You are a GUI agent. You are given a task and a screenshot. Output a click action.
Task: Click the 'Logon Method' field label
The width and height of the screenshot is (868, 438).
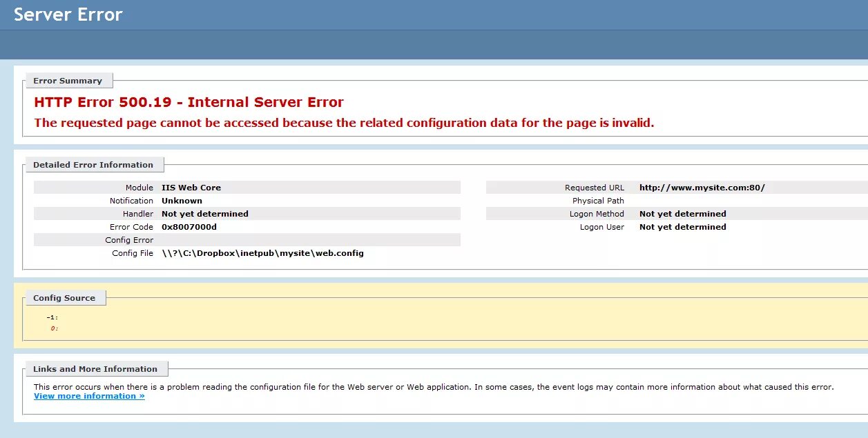(597, 214)
